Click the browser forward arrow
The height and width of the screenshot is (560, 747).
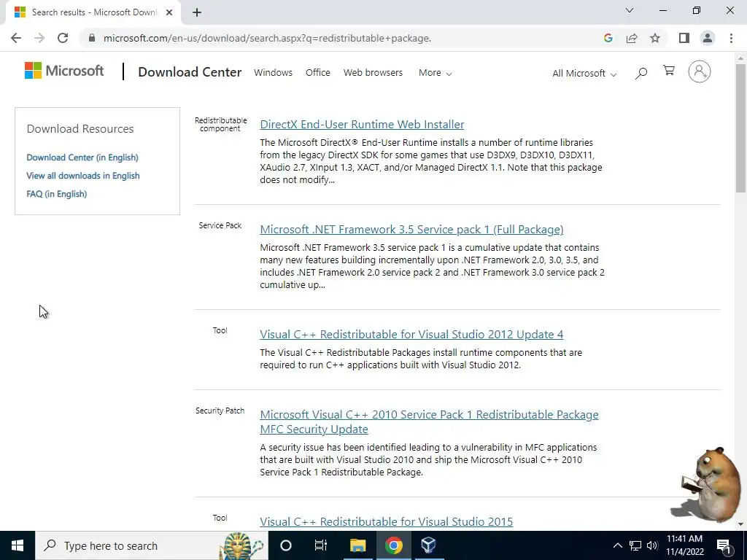39,38
